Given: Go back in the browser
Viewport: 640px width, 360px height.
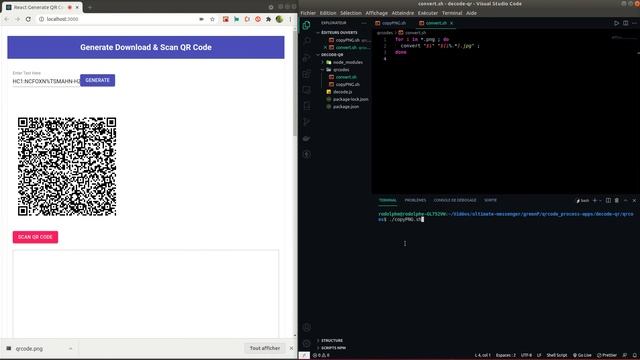Looking at the screenshot, I should click(x=7, y=19).
